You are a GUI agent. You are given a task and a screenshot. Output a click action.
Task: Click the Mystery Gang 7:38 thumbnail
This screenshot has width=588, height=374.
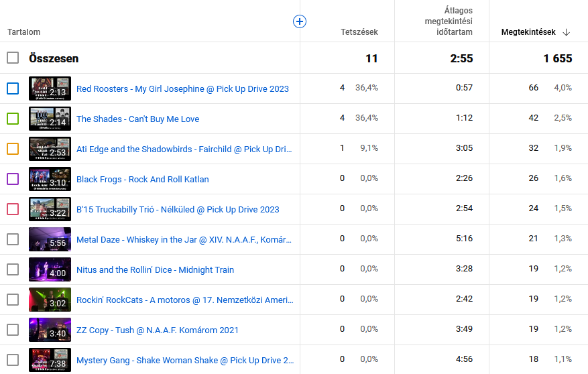click(50, 360)
